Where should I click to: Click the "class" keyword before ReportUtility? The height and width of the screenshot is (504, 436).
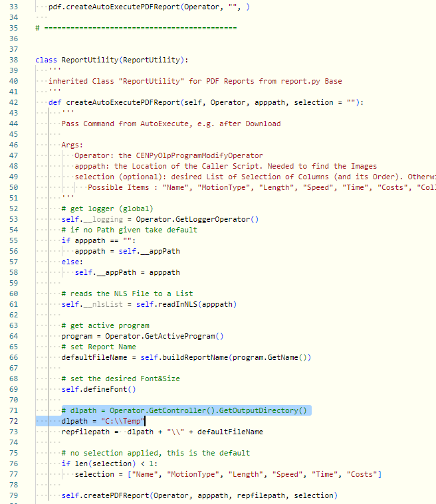tap(46, 60)
